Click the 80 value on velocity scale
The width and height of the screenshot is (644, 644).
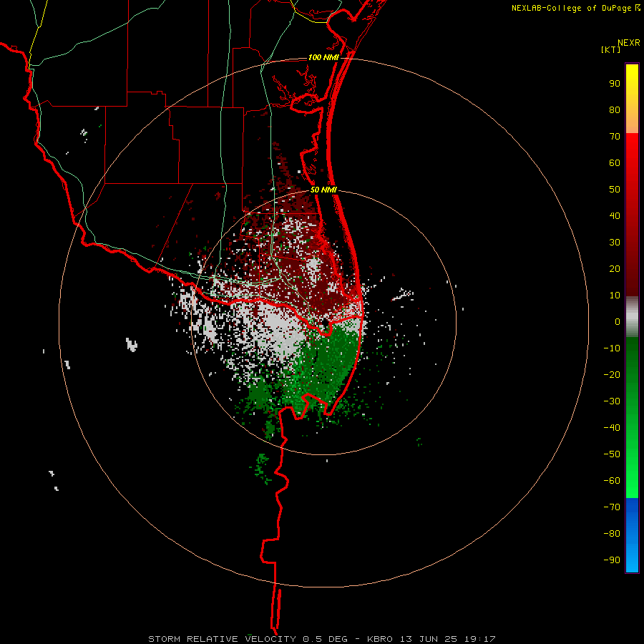point(615,110)
